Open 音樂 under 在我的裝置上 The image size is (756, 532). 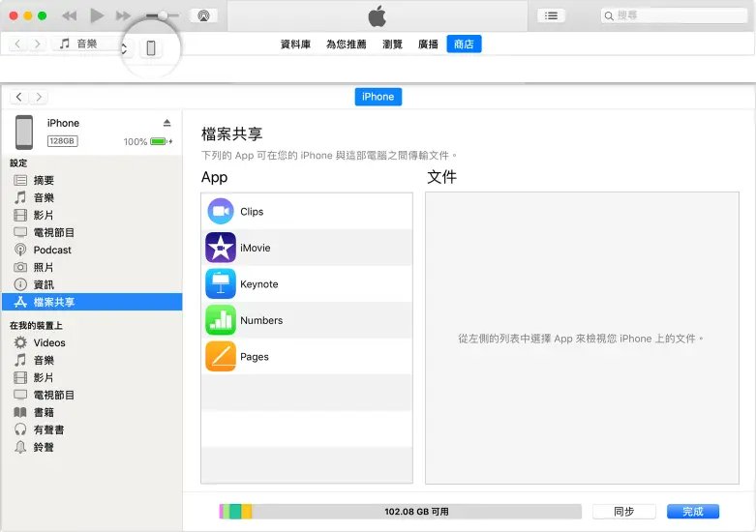pos(92,360)
